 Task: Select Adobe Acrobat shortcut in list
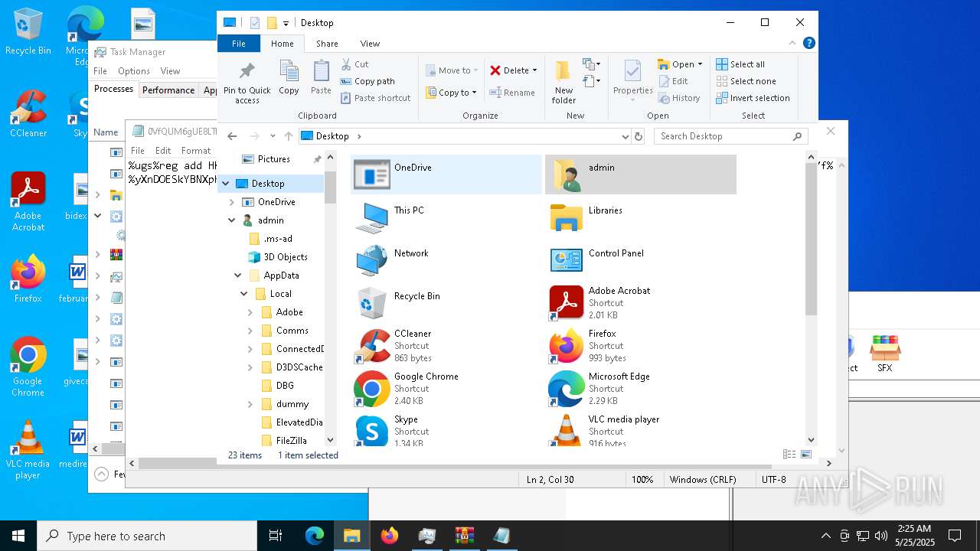point(641,303)
